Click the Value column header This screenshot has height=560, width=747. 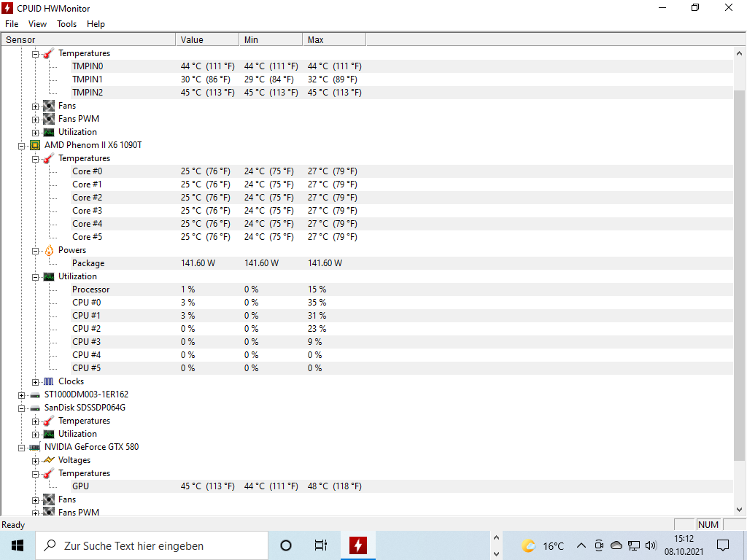pos(207,39)
